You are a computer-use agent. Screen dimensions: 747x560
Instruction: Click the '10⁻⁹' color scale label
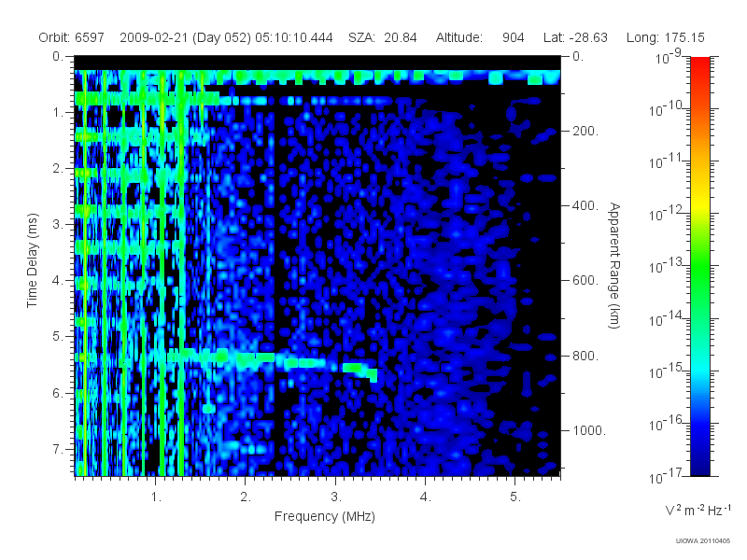(x=669, y=57)
